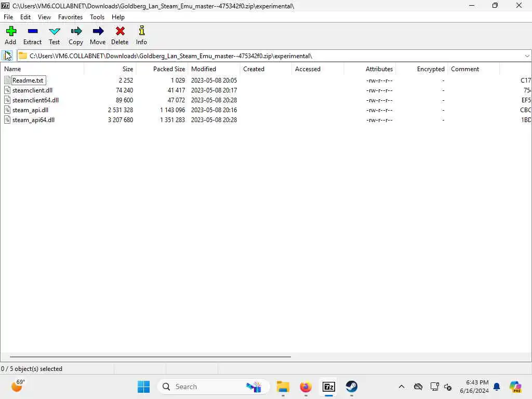
Task: Click the 0 / 5 object(s) selected status
Action: click(x=32, y=369)
